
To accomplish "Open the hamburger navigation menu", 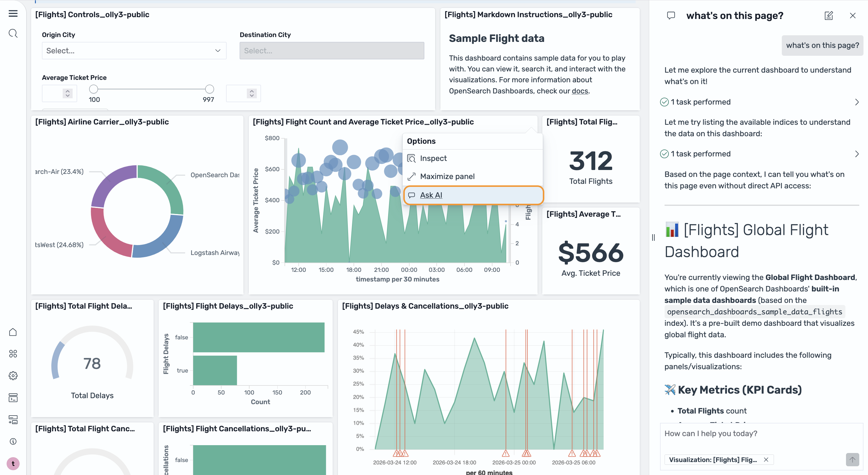I will click(x=13, y=14).
